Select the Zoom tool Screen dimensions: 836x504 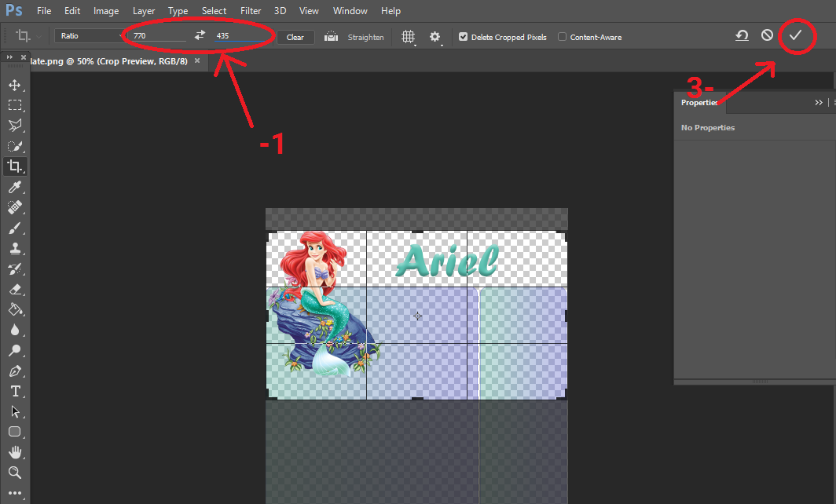point(14,473)
